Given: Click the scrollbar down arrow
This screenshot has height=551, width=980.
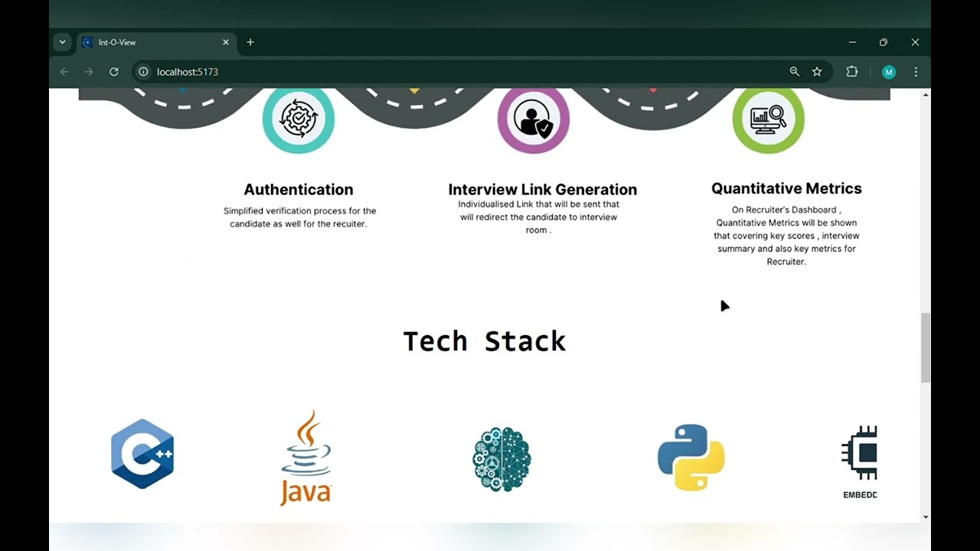Looking at the screenshot, I should pos(926,517).
